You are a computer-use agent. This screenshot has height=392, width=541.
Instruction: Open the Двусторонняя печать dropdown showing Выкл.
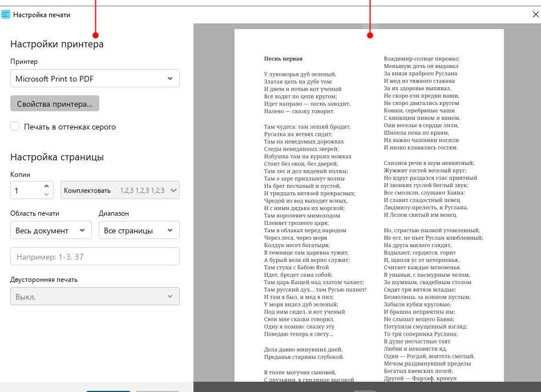coord(95,296)
